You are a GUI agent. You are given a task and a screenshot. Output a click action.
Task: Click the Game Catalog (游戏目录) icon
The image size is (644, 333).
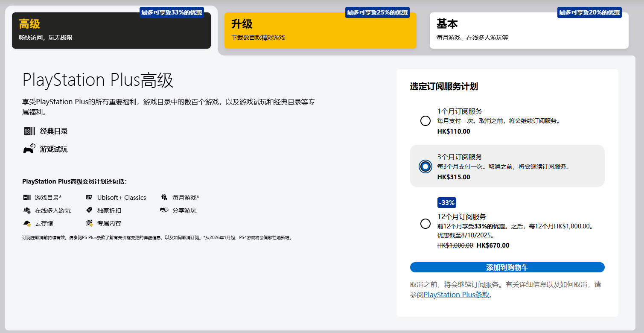tap(27, 197)
